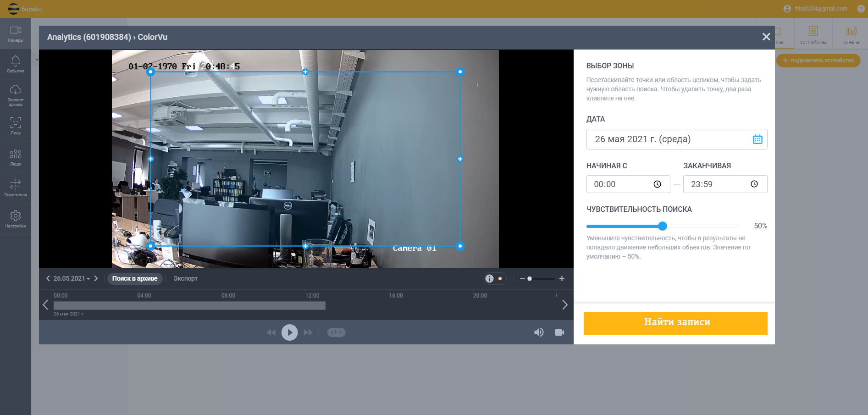868x415 pixels.
Task: Open the date picker calendar icon
Action: pos(757,139)
